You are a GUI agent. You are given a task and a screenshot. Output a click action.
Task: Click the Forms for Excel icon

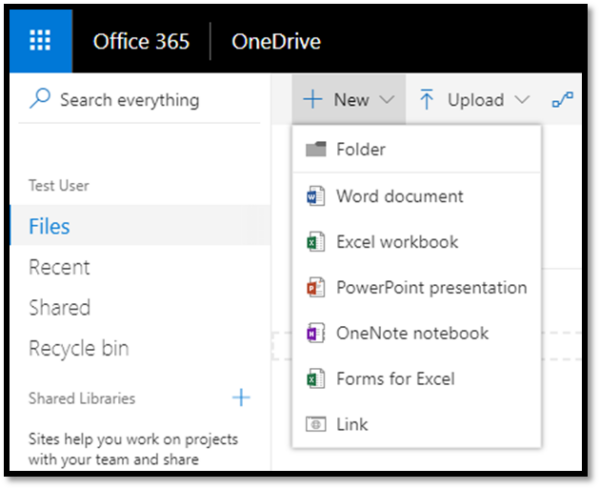tap(316, 379)
